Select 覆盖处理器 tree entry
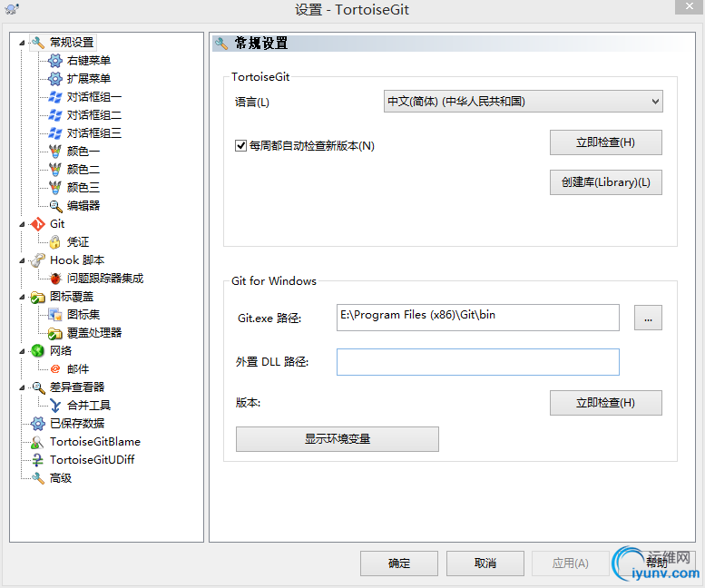 [94, 333]
